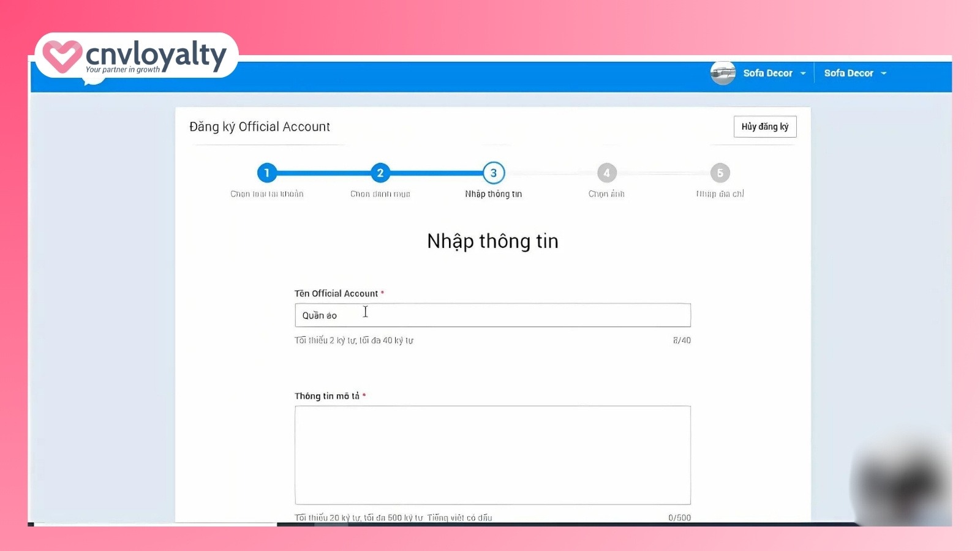The image size is (980, 551).
Task: Go back to step 2 circle
Action: [380, 173]
